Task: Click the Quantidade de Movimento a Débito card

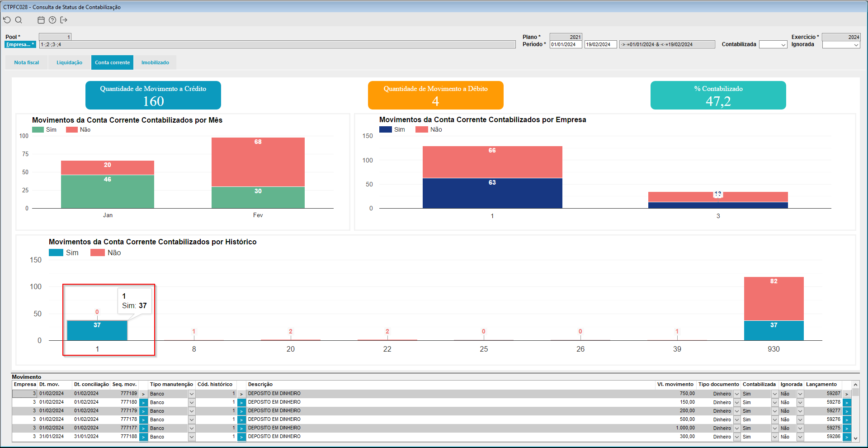Action: pos(436,95)
